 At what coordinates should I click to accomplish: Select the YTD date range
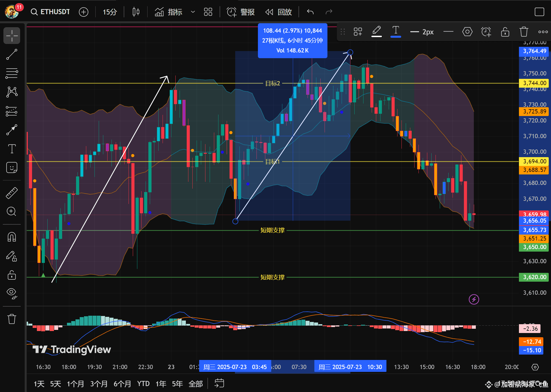143,384
